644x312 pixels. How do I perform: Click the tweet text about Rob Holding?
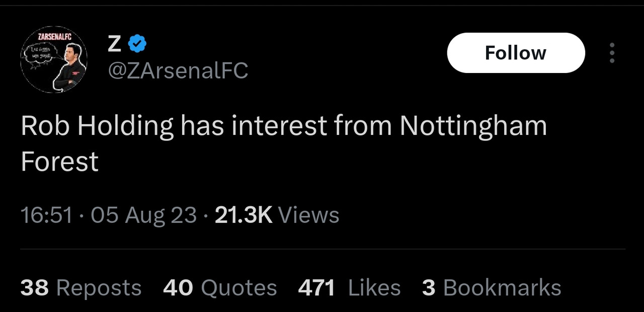tap(283, 126)
